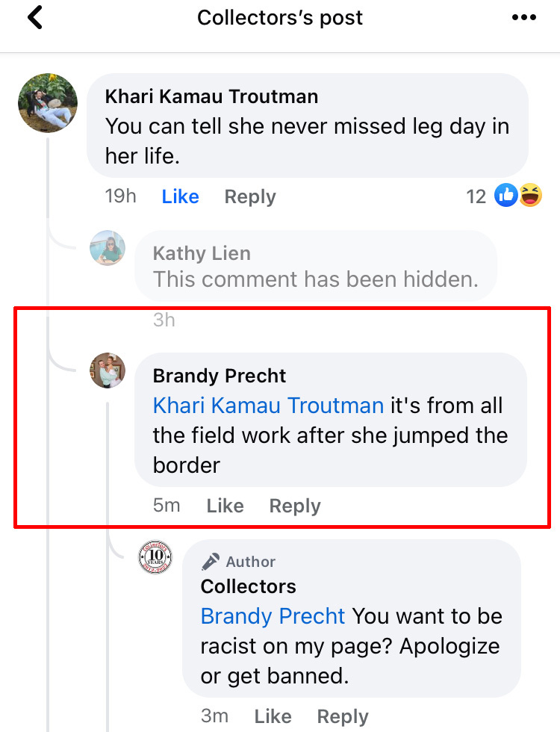This screenshot has width=560, height=732.
Task: Open Khari Kamau Troutman's profile picture
Action: click(47, 102)
